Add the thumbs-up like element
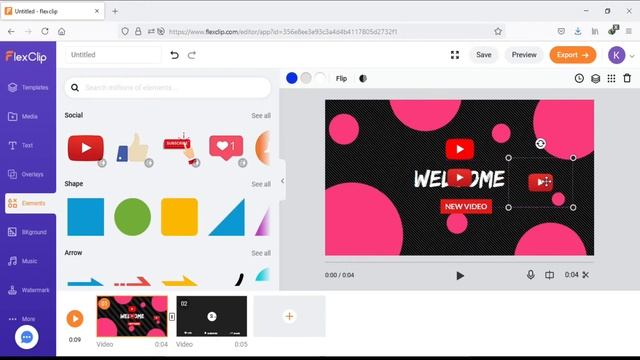640x360 pixels. [x=133, y=148]
